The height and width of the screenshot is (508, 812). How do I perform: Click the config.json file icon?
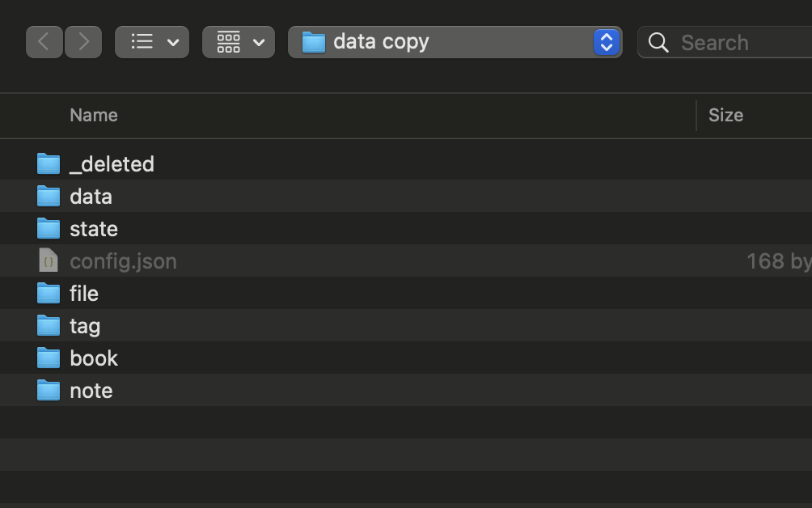click(49, 260)
